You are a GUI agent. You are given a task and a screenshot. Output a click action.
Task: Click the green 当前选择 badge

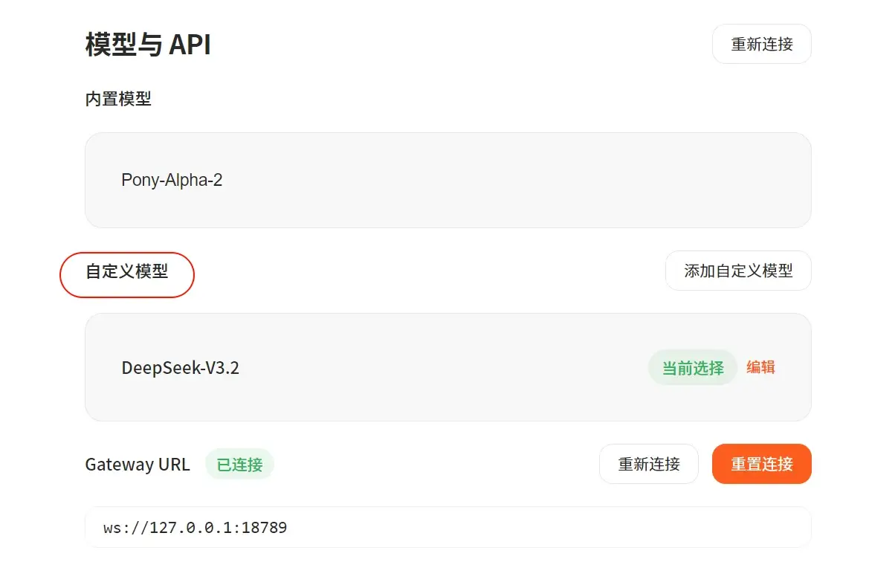(x=692, y=367)
